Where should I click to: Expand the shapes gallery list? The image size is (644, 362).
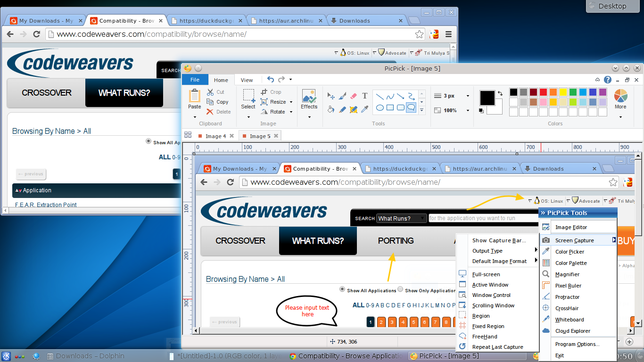click(422, 110)
